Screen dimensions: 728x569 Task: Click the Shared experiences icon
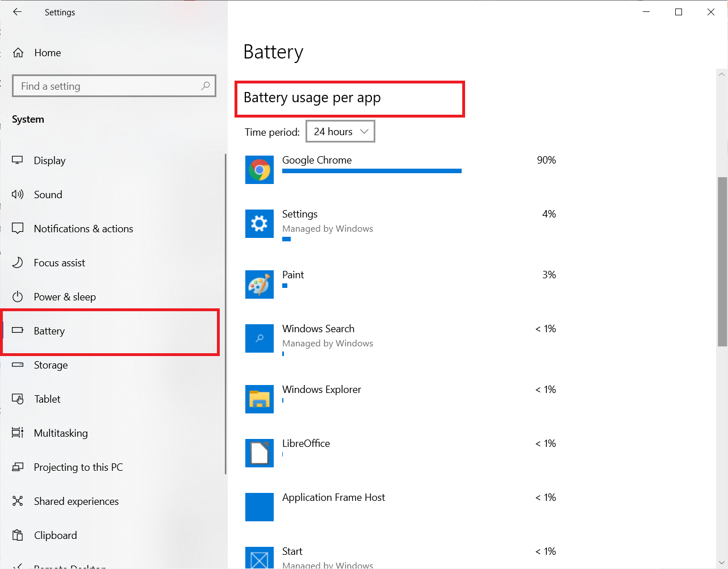point(18,501)
